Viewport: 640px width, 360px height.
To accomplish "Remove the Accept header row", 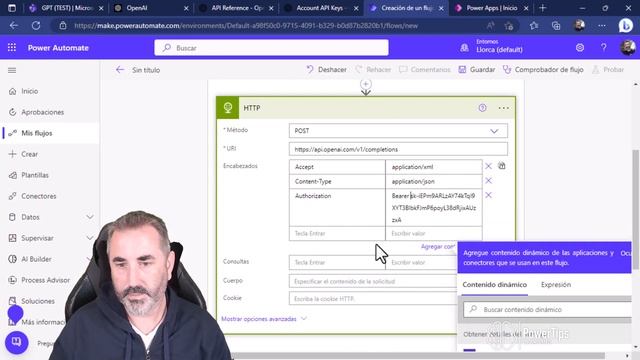I will [x=488, y=166].
